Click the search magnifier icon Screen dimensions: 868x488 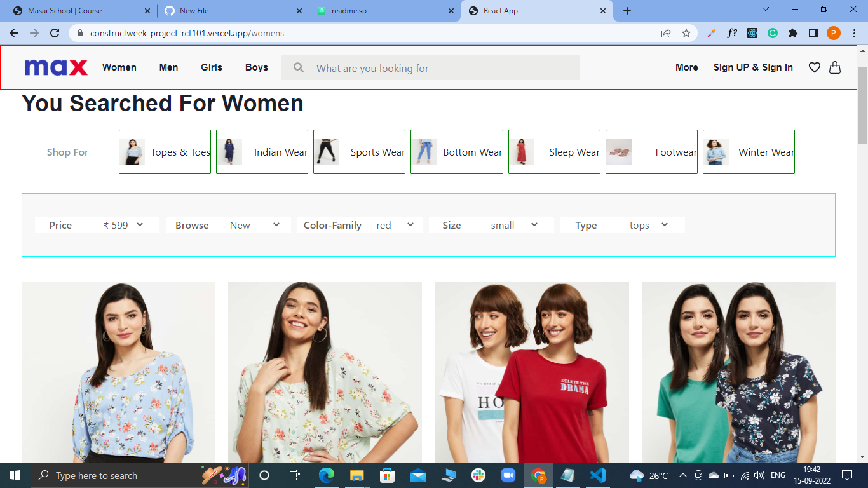pos(298,67)
